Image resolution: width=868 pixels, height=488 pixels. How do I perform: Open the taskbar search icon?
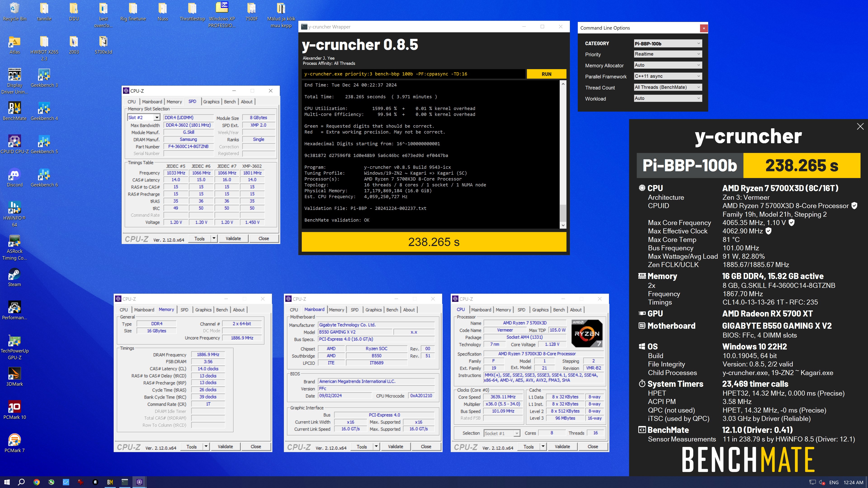click(21, 482)
